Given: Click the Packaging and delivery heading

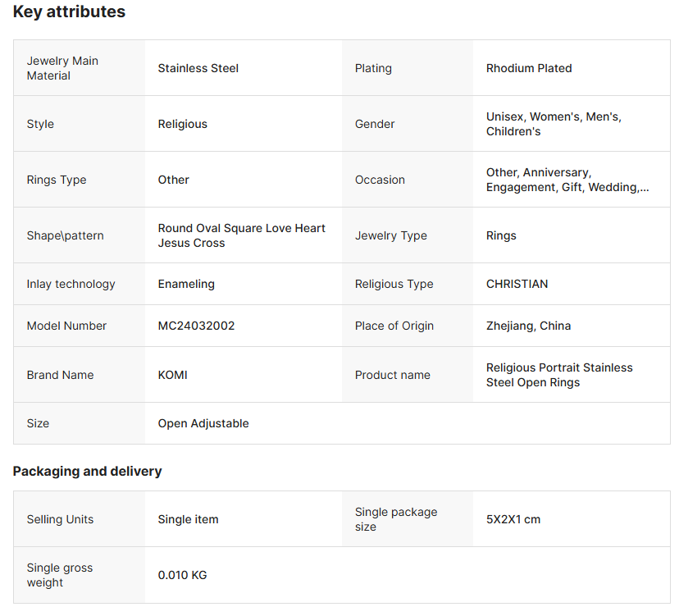Looking at the screenshot, I should (87, 472).
